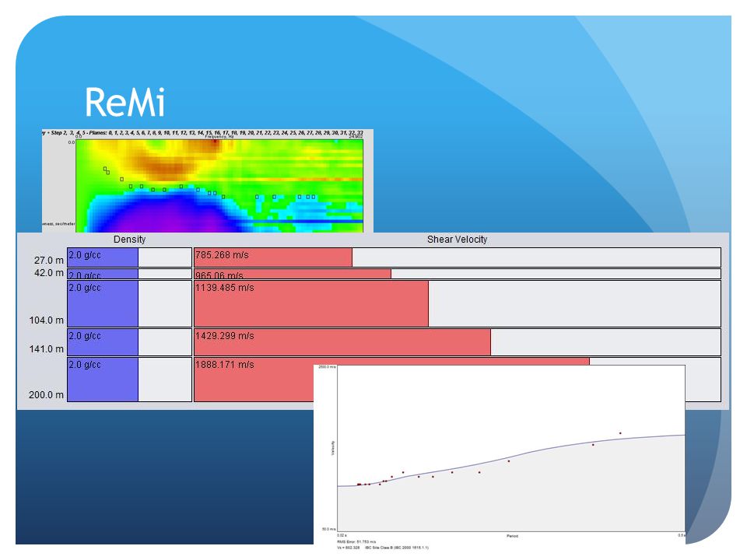Click the 'RMS Error' readout below the chart

tap(356, 542)
